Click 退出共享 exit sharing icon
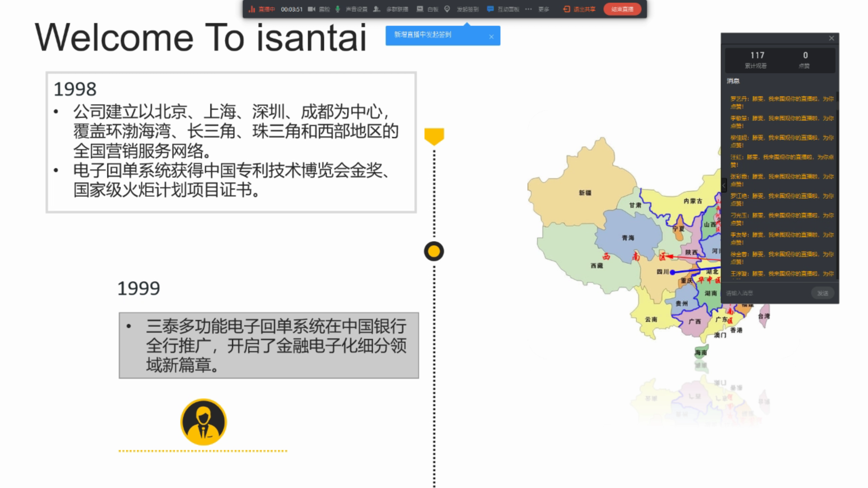 (x=566, y=9)
